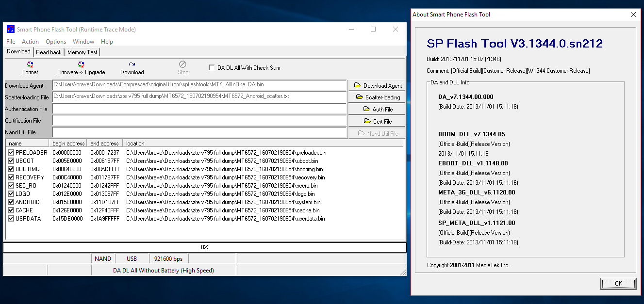Click OK in the About dialog
644x304 pixels.
tap(618, 284)
